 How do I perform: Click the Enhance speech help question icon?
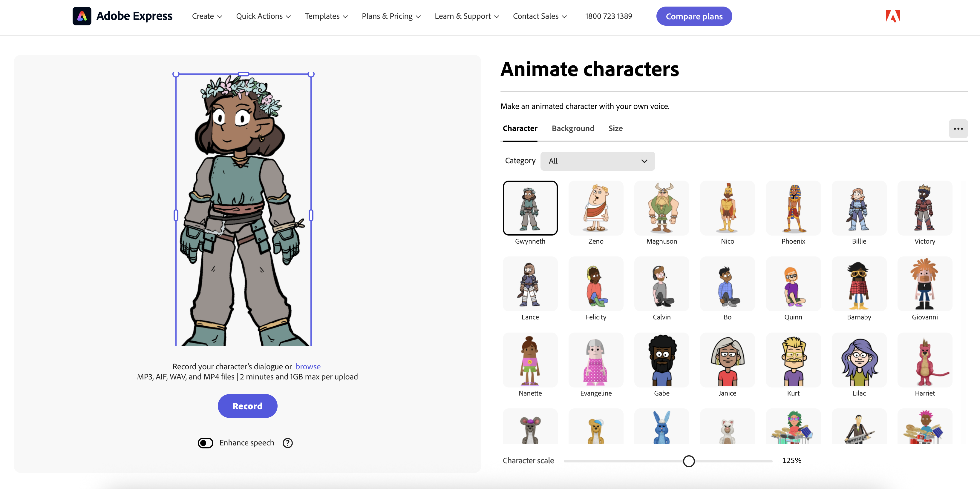288,443
